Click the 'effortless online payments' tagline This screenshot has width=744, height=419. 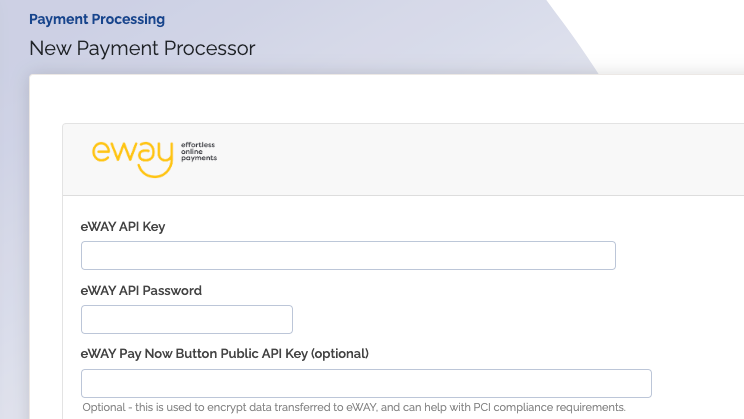[198, 151]
